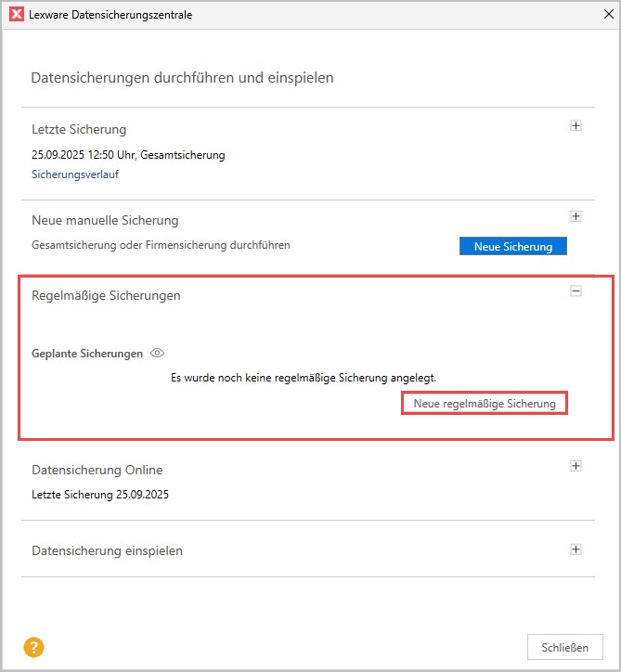
Task: Click the Neue regelmäßige Sicherung button
Action: click(485, 404)
